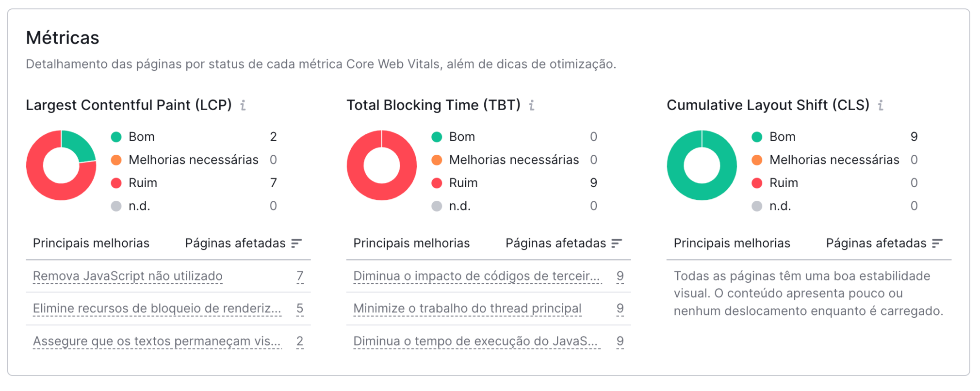Sort affected pages under Total Blocking Time

[617, 243]
